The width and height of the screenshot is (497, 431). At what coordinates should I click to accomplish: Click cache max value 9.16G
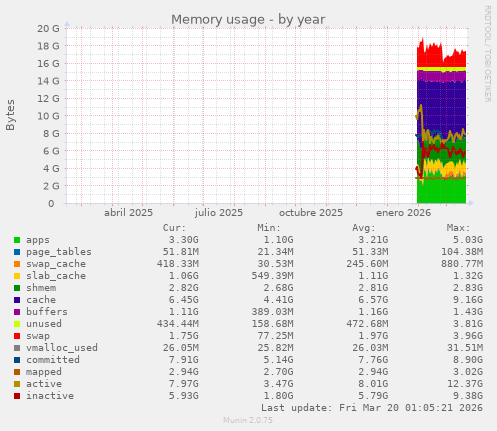tap(468, 300)
